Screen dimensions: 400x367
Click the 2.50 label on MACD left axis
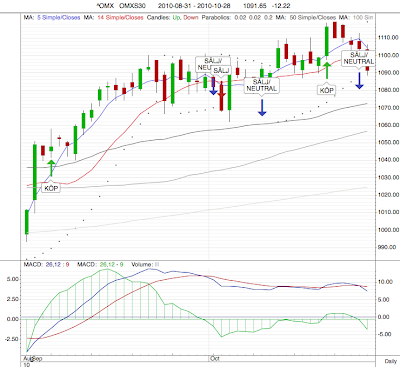[12, 299]
